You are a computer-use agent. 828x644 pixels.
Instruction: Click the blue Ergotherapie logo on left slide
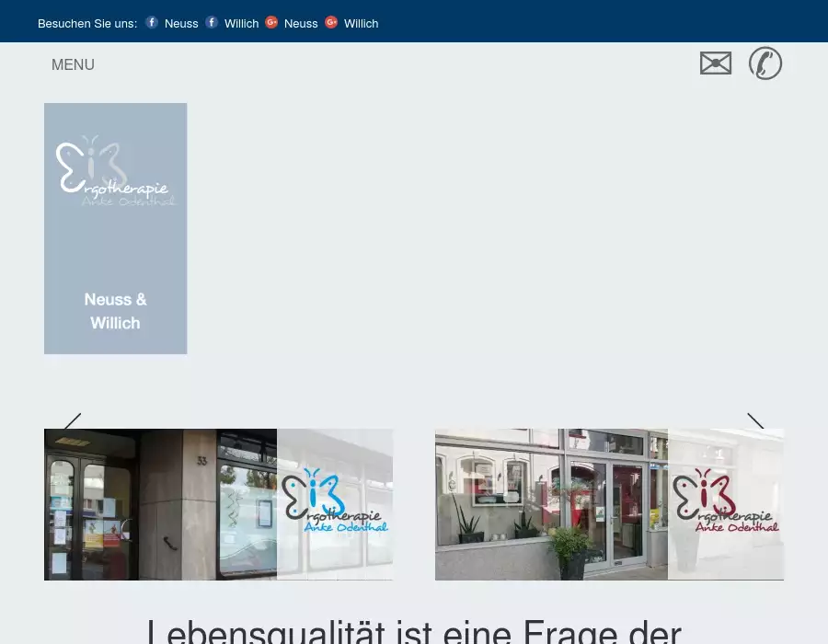(335, 502)
